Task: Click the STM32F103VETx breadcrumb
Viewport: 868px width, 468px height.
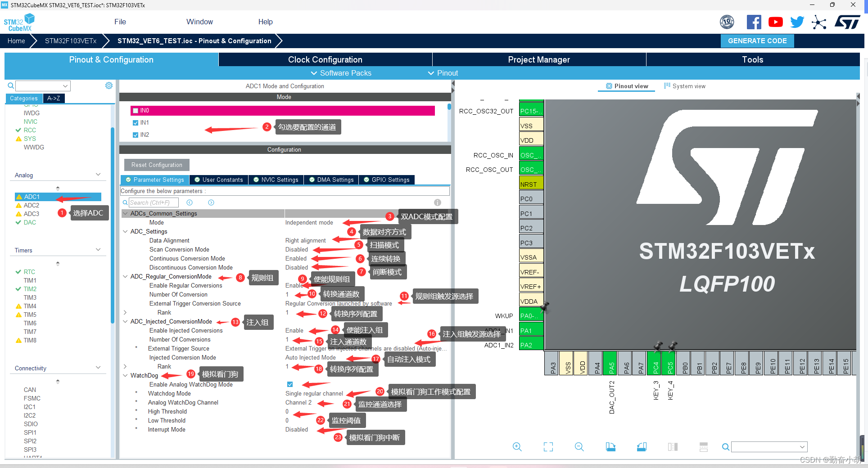Action: point(71,41)
